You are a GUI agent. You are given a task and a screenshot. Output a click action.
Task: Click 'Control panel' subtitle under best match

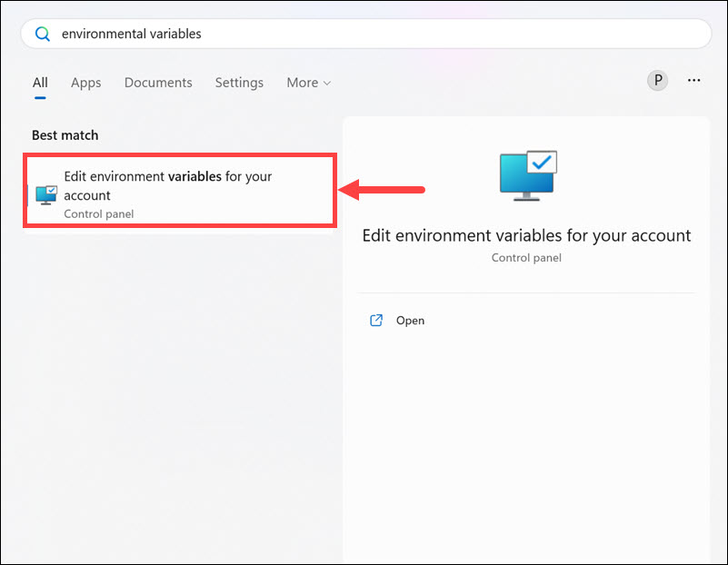coord(99,214)
